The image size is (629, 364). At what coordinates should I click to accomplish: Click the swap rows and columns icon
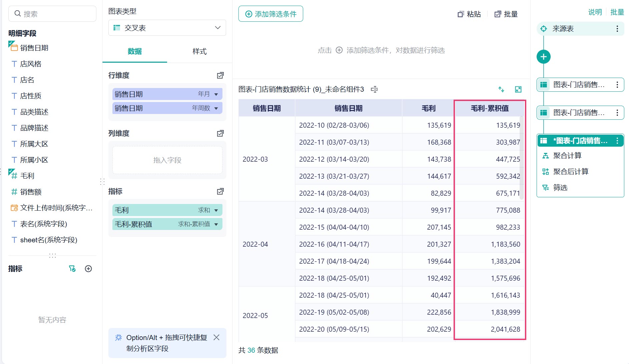point(501,89)
